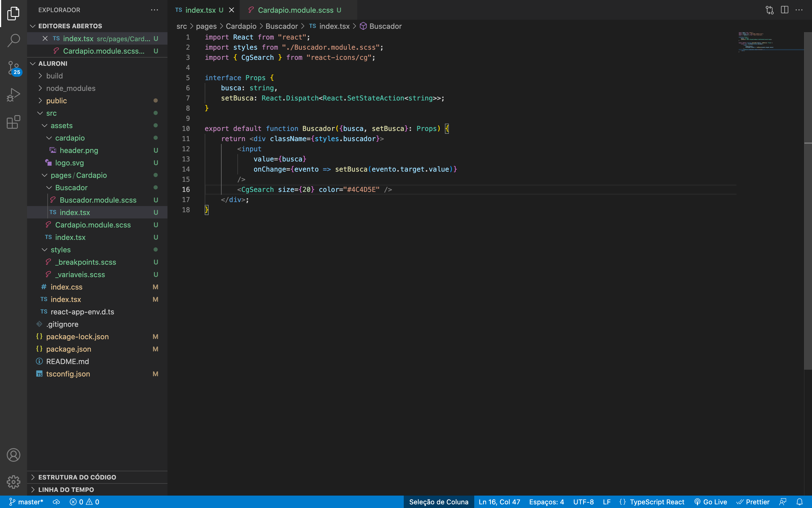The width and height of the screenshot is (812, 508).
Task: Expand LINHA DO TEMPO panel
Action: (97, 490)
